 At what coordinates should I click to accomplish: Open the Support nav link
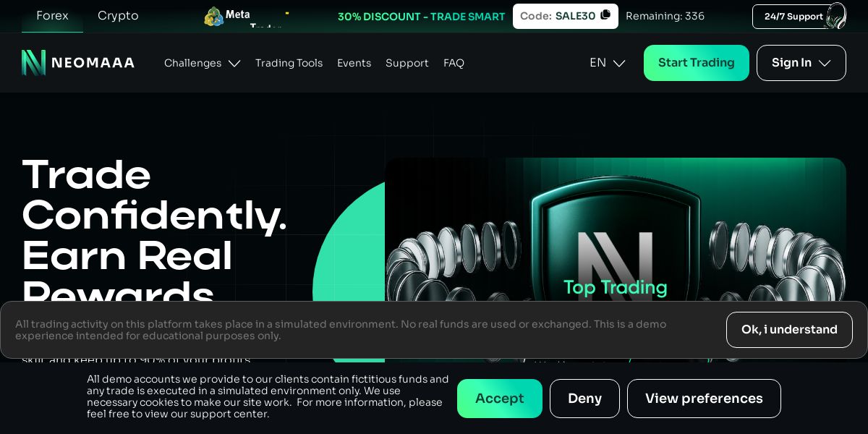(x=407, y=63)
